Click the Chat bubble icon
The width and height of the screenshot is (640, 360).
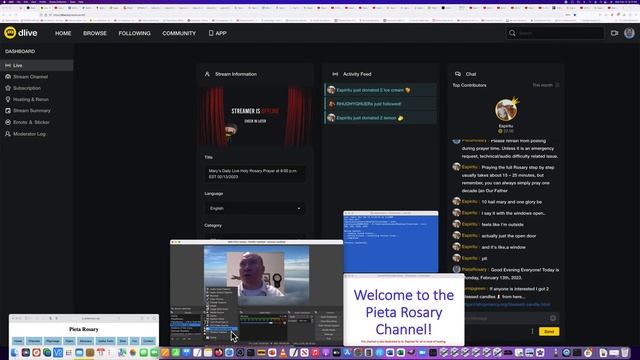coord(458,74)
